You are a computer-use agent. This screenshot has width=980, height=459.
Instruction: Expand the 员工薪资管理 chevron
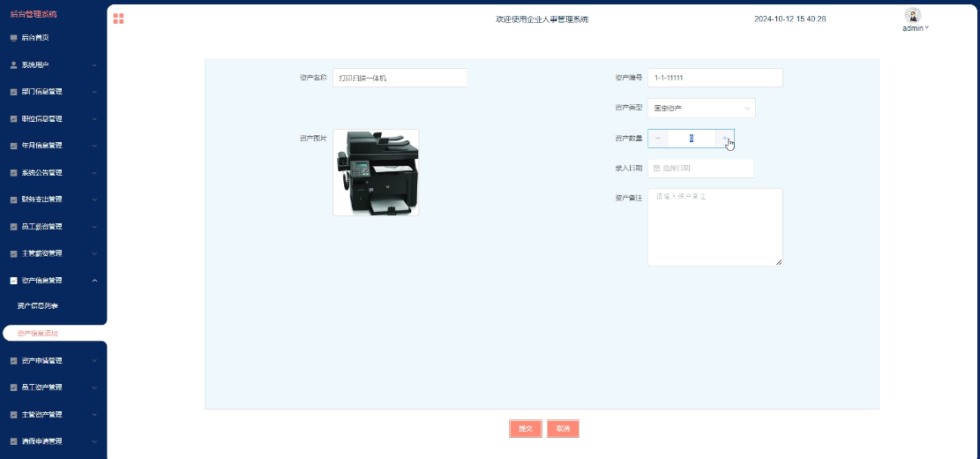(x=94, y=226)
